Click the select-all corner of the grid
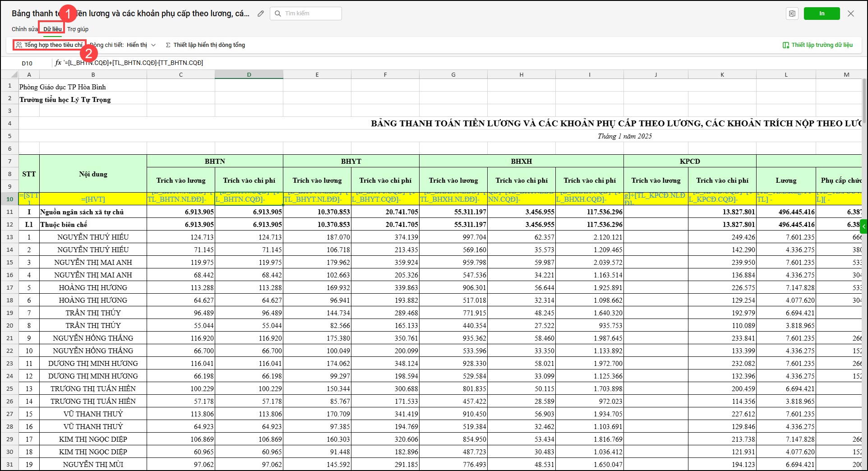 coord(14,74)
